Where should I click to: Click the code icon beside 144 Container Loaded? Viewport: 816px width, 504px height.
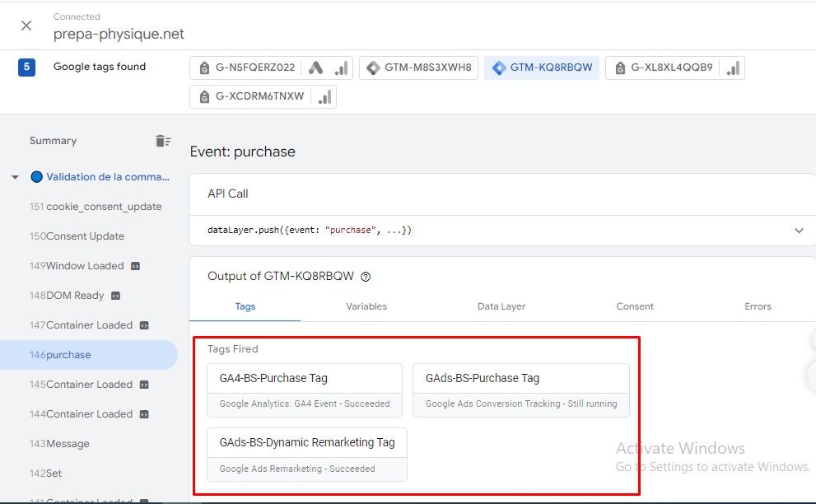(144, 414)
